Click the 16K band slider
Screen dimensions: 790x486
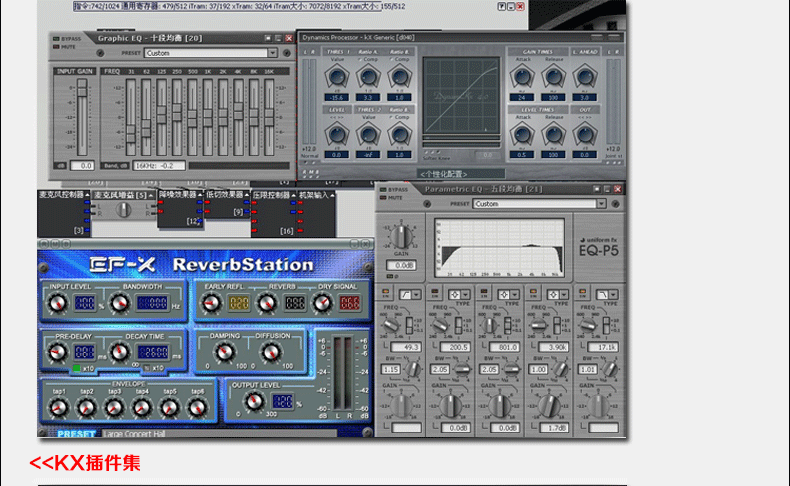click(x=270, y=118)
